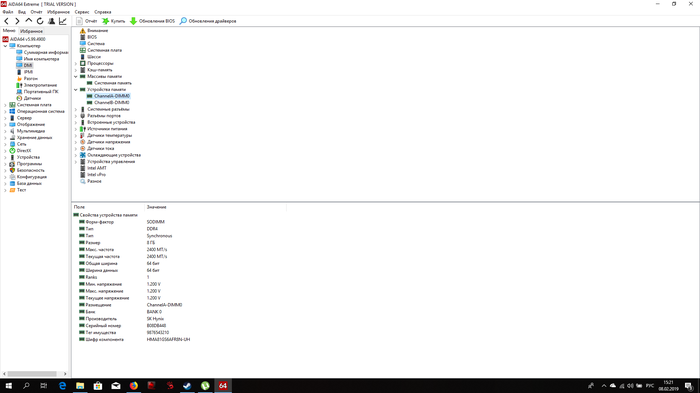Viewport: 700px width, 393px height.
Task: Expand the Процессоры node
Action: click(76, 63)
